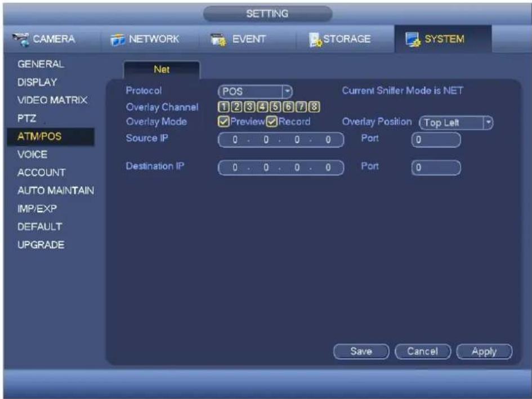
Task: Toggle overlay channel 3
Action: (249, 107)
